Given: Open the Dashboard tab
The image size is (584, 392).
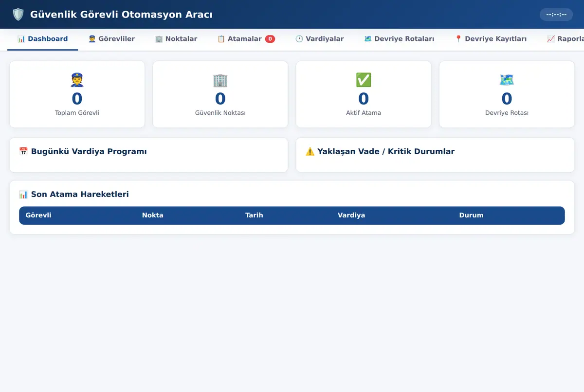Looking at the screenshot, I should point(42,39).
